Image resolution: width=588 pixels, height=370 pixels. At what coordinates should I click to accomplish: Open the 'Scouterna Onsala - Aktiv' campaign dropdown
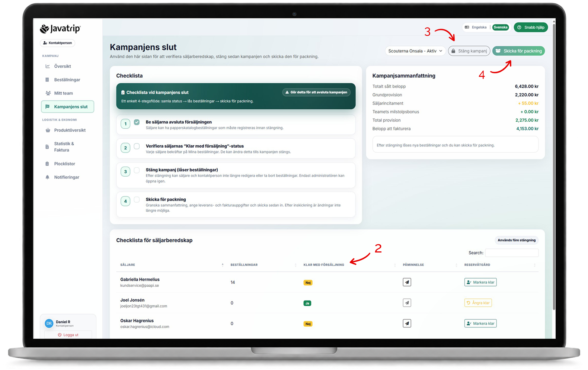(x=415, y=51)
